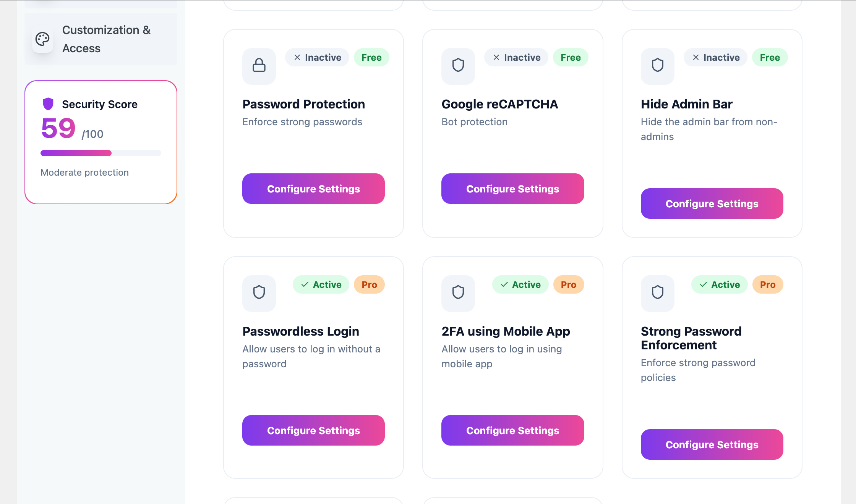Viewport: 856px width, 504px height.
Task: Toggle the Active status on 2FA Mobile App
Action: [x=520, y=285]
